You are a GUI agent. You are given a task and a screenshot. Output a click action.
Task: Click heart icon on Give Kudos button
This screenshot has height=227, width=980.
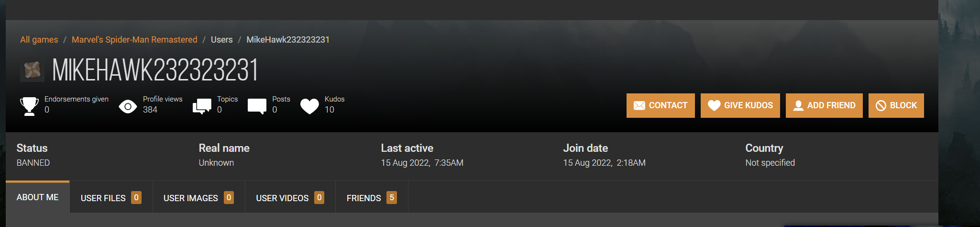(714, 105)
